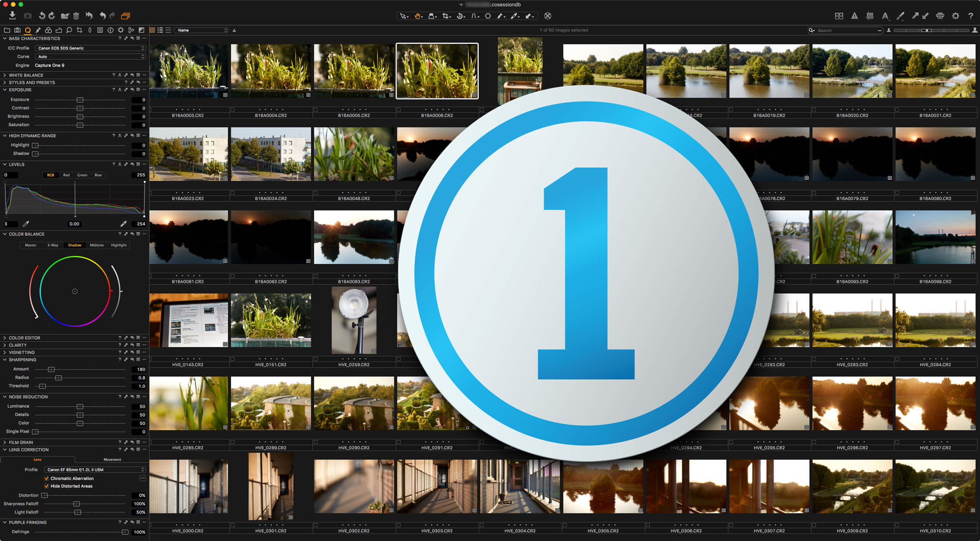Viewport: 980px width, 541px height.
Task: Expand the Film Grain panel
Action: point(5,443)
